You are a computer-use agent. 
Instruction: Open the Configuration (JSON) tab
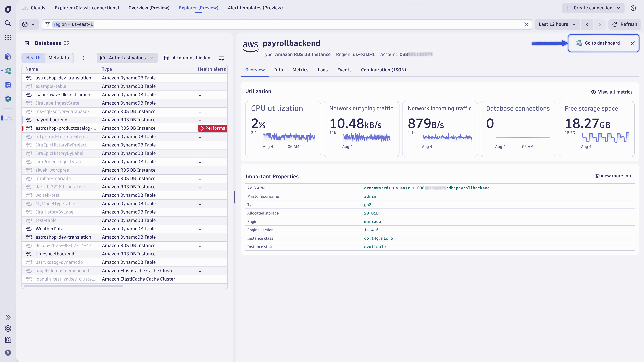click(383, 70)
